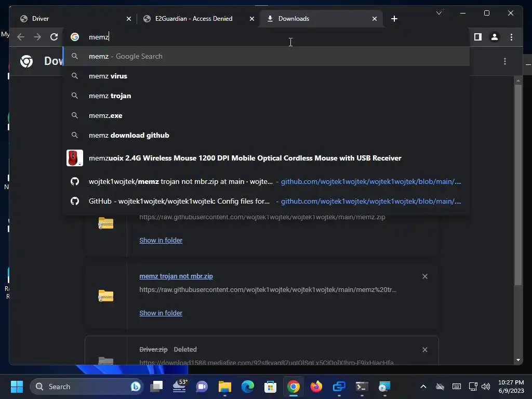The height and width of the screenshot is (399, 532).
Task: Click zip icon of 'memz trojan not mbr.zip'
Action: click(x=106, y=296)
